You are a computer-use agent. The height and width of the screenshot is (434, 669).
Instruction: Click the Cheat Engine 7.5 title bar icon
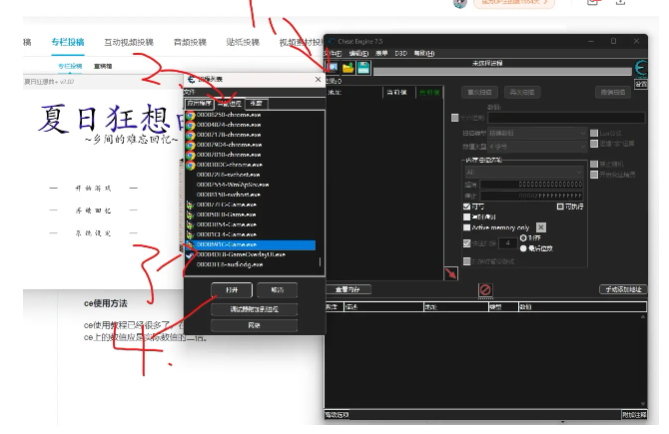332,41
